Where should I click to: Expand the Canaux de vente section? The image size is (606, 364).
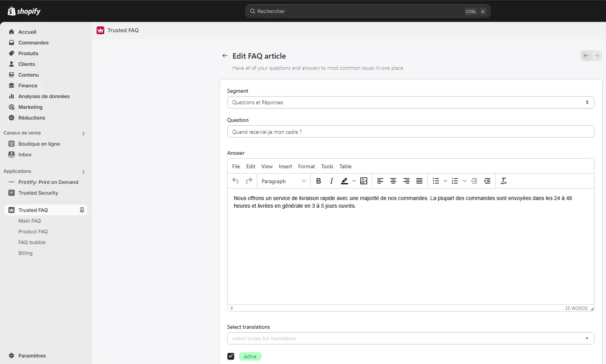coord(84,133)
